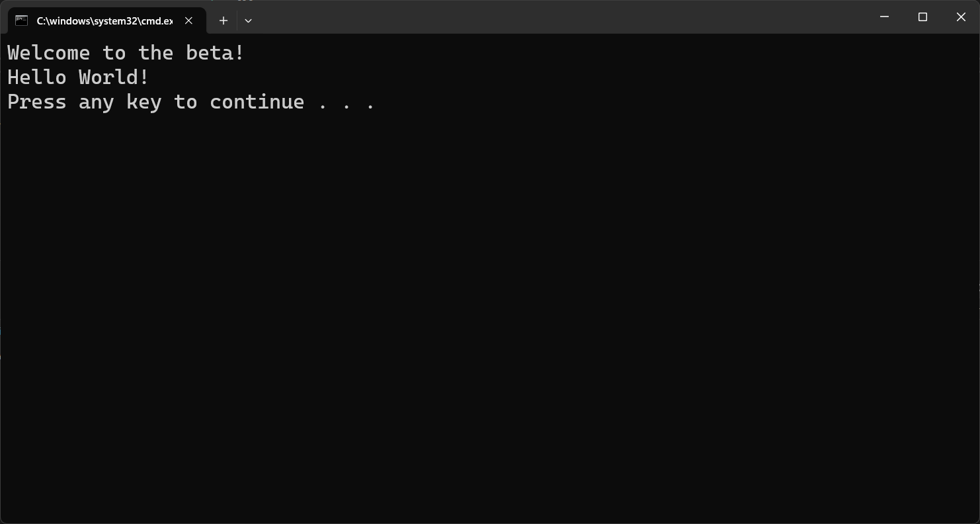
Task: Expand the tab switcher chevron next to plus
Action: (248, 21)
